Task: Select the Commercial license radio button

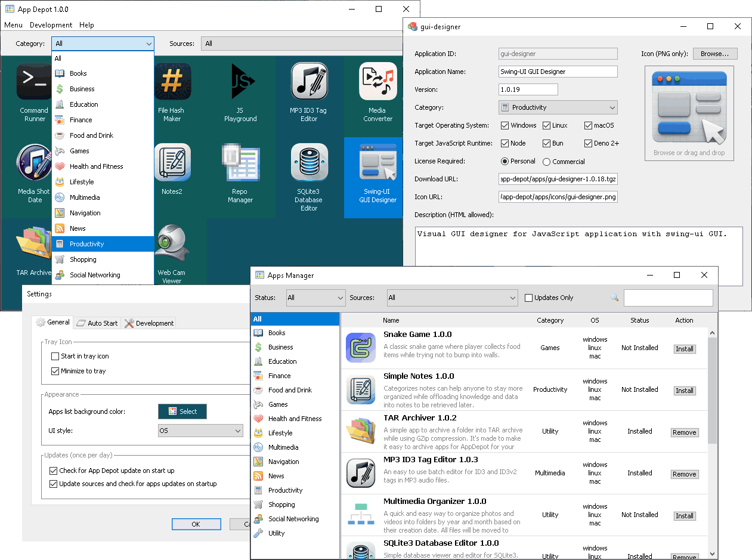Action: coord(546,162)
